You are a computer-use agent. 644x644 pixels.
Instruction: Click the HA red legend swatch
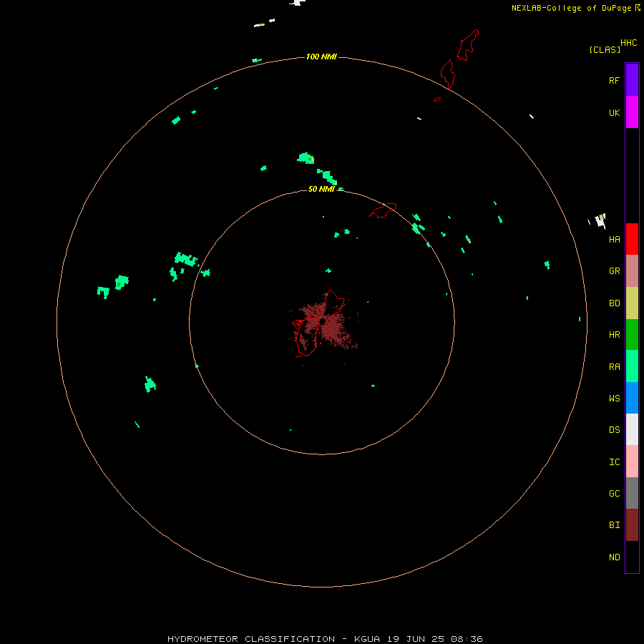point(632,239)
